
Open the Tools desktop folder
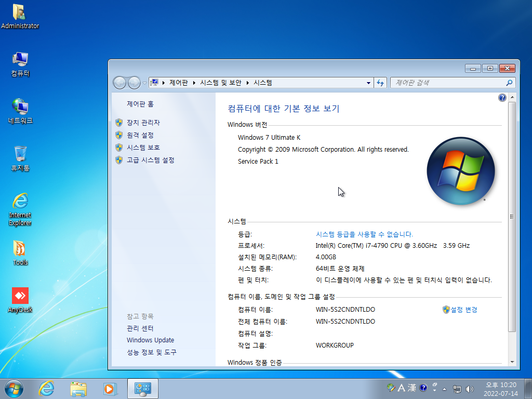20,253
